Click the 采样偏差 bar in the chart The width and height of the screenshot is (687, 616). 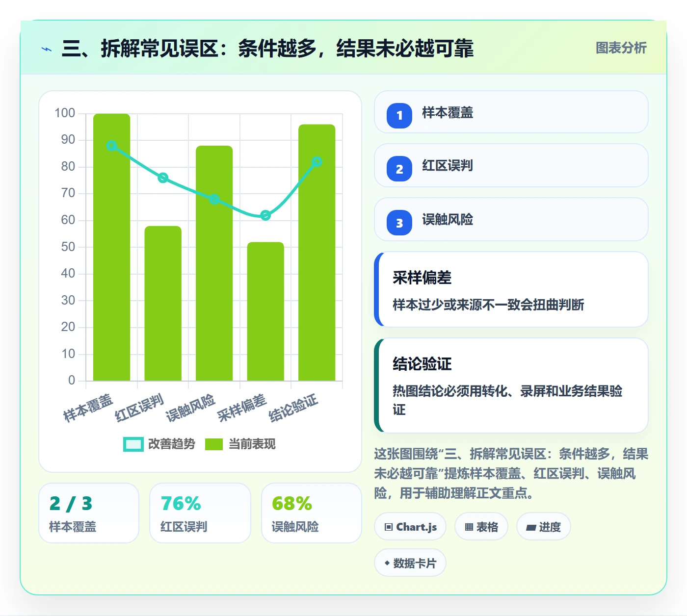point(265,311)
